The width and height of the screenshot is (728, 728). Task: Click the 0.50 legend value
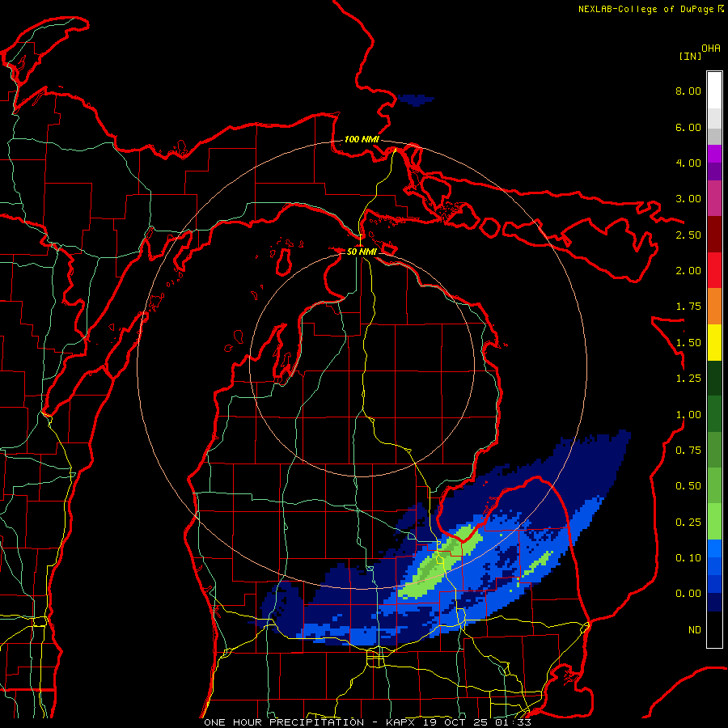(x=688, y=486)
